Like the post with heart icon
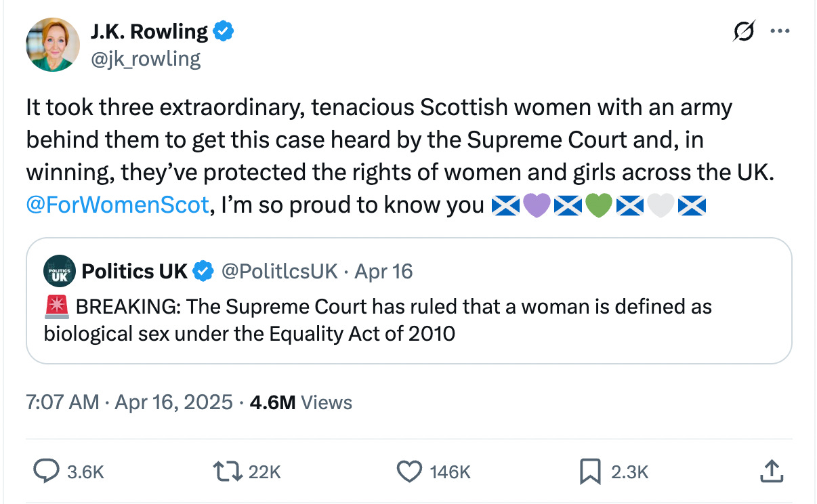The height and width of the screenshot is (504, 817). click(x=408, y=471)
